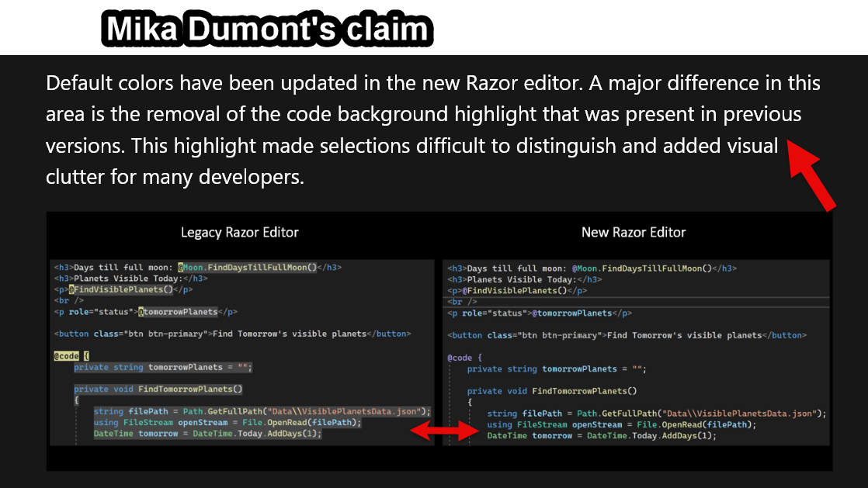Click the paragraph line starting 'area is the removal'
Screen dimensions: 868x488
(423, 114)
